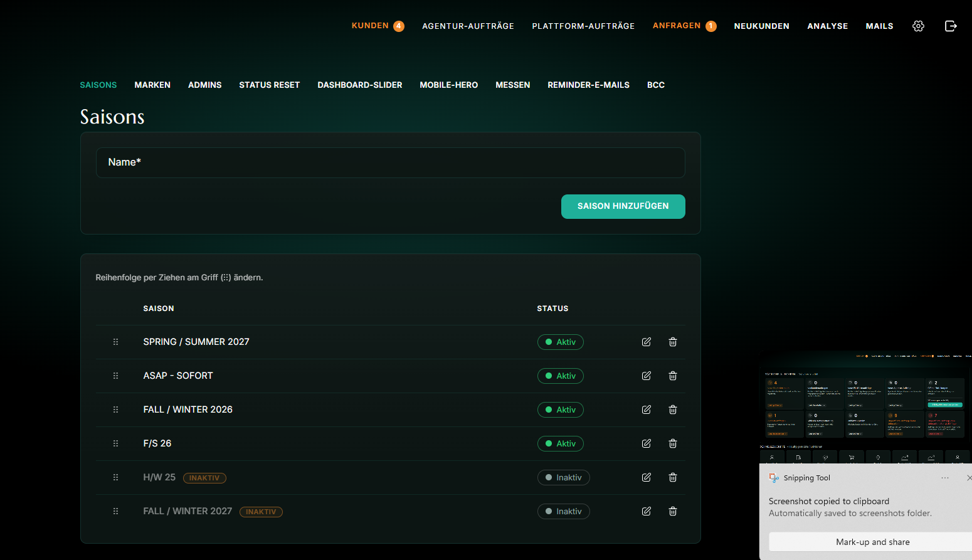Image resolution: width=972 pixels, height=560 pixels.
Task: Open the Reminder-E-Mails tab
Action: [x=589, y=85]
